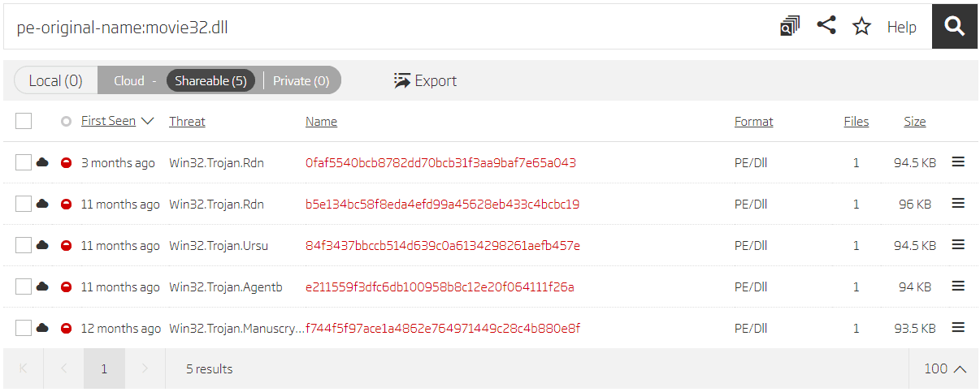980x392 pixels.
Task: Click cloud icon on Win32.Trojan.Agentb row
Action: coord(43,286)
